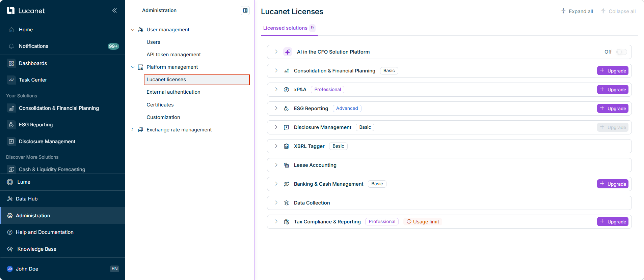Click the Lucanet logo icon
This screenshot has width=644, height=280.
tap(10, 10)
